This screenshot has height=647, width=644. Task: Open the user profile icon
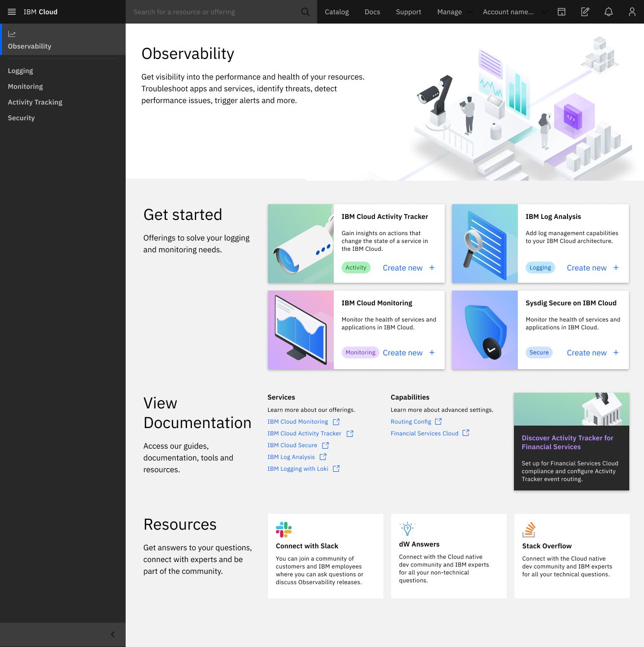pos(632,12)
